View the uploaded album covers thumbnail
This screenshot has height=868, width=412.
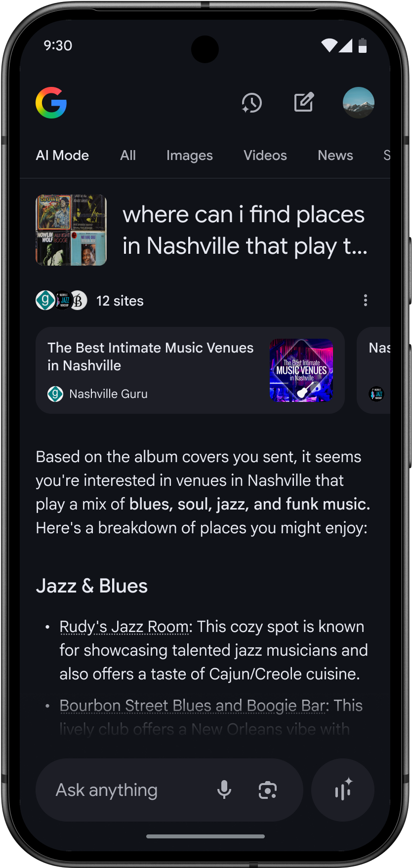(x=71, y=230)
